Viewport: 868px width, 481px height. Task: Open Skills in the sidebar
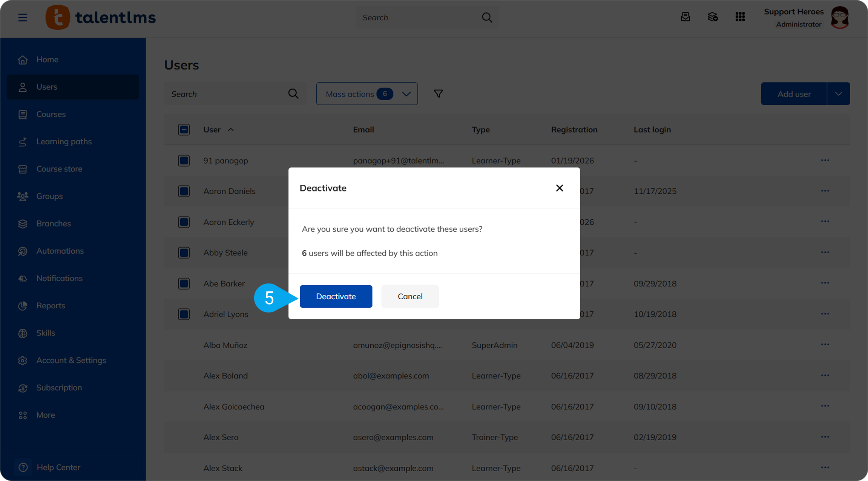coord(73,333)
